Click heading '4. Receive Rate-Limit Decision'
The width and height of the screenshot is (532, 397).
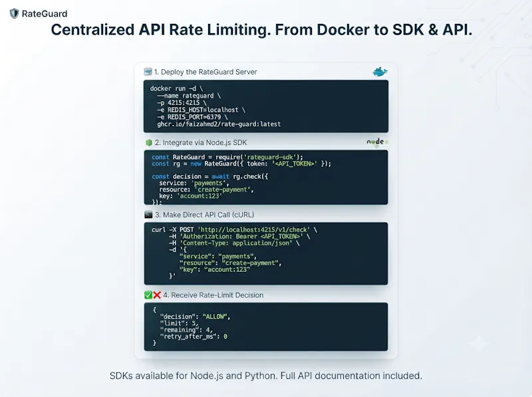click(x=213, y=295)
